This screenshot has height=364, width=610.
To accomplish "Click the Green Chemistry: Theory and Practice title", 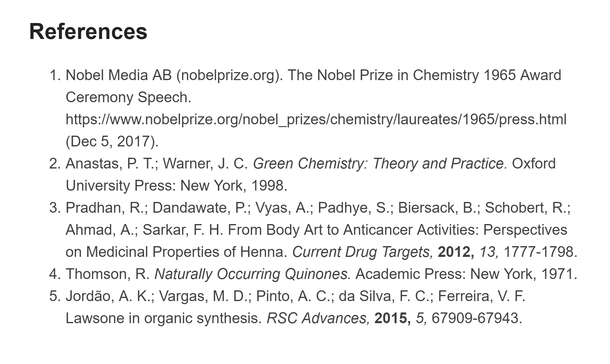I will click(x=380, y=164).
